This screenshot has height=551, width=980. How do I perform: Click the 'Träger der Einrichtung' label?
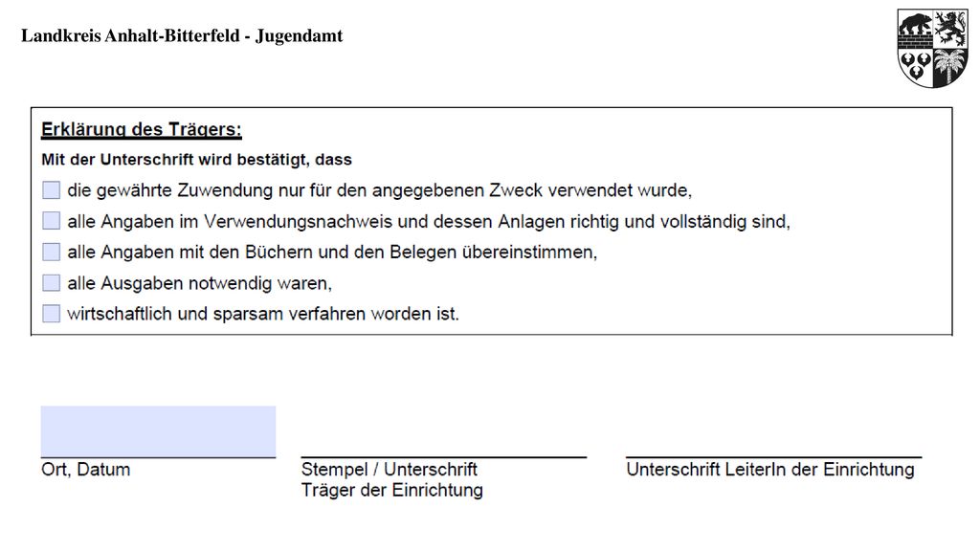(391, 491)
